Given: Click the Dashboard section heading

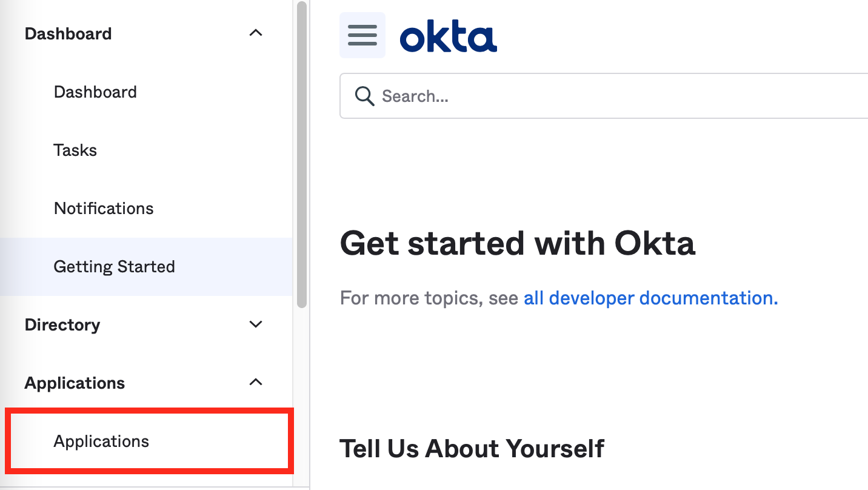Looking at the screenshot, I should [x=68, y=33].
